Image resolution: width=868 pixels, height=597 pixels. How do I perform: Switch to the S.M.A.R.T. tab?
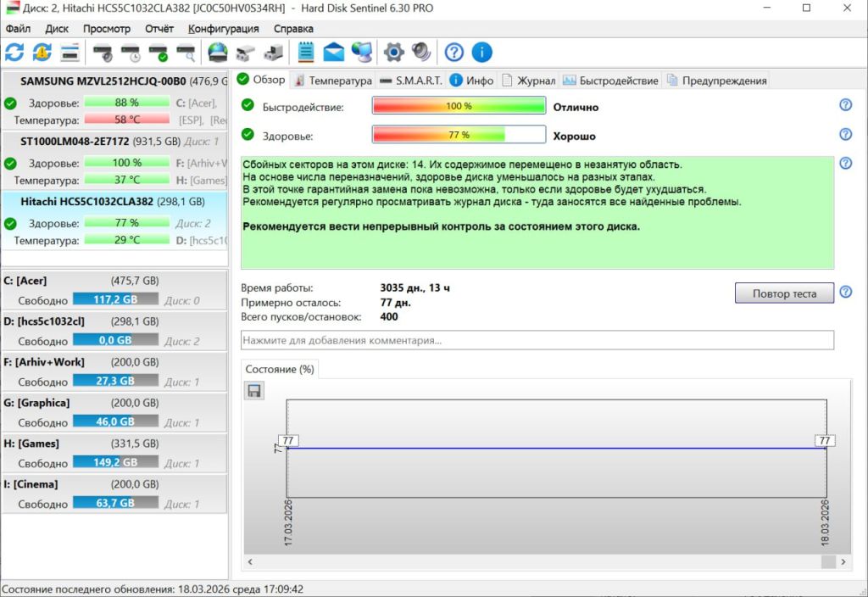[x=411, y=81]
